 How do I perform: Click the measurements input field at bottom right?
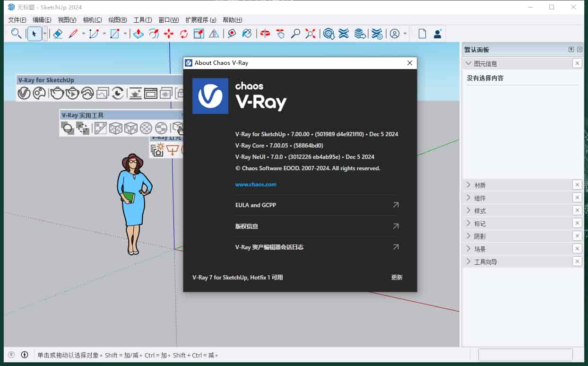[525, 355]
